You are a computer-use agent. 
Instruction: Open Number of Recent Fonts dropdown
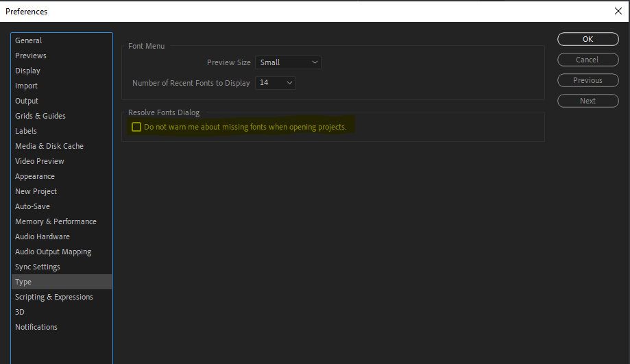tap(275, 83)
